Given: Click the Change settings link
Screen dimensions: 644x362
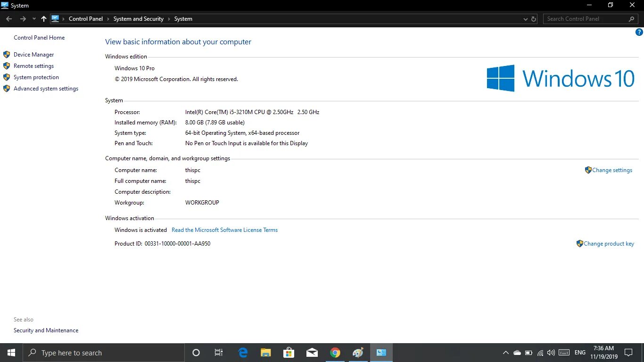Looking at the screenshot, I should tap(612, 170).
